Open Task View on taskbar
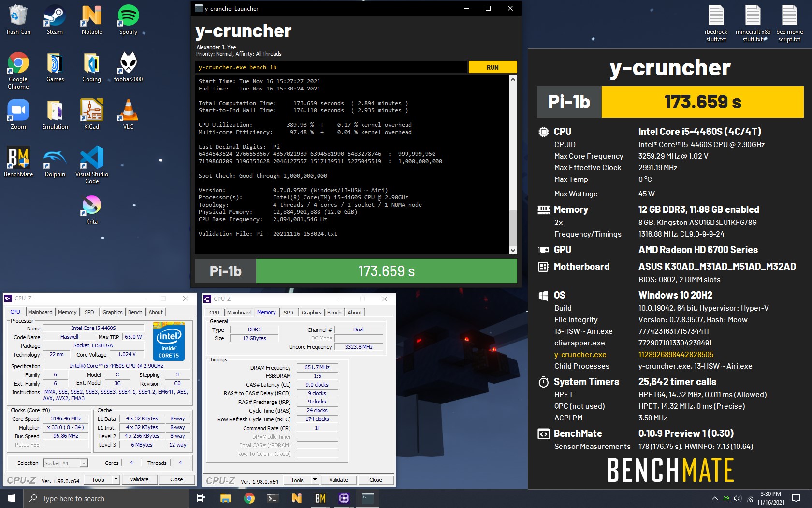This screenshot has width=812, height=508. tap(201, 498)
